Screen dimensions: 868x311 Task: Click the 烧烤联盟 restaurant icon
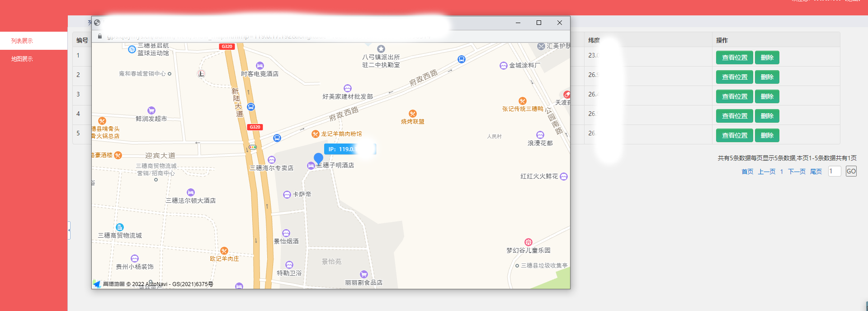click(x=413, y=114)
